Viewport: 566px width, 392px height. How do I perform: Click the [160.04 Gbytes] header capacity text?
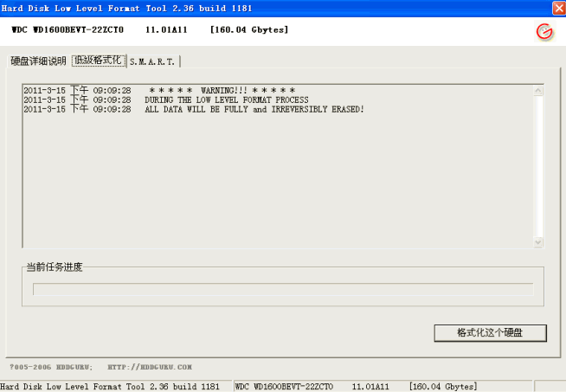(x=249, y=30)
